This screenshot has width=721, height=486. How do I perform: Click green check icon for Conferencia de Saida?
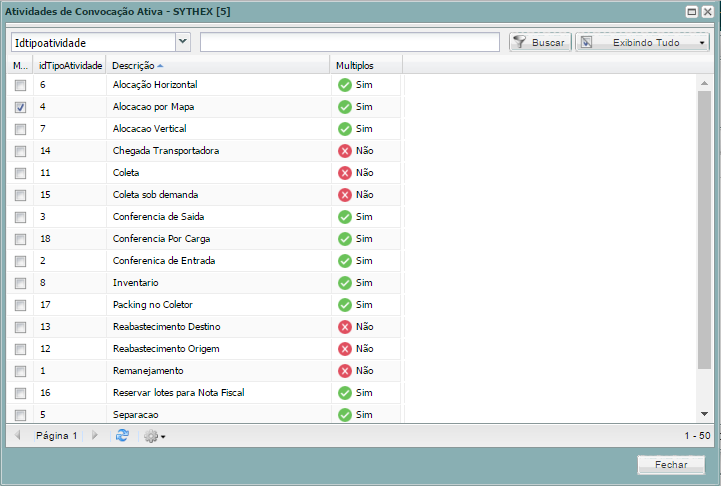[345, 217]
